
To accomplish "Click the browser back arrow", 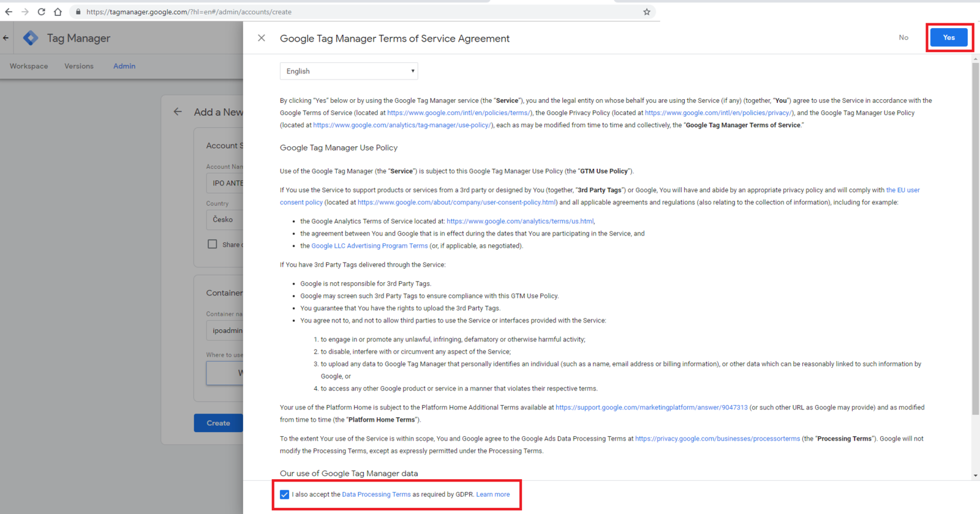I will [9, 12].
